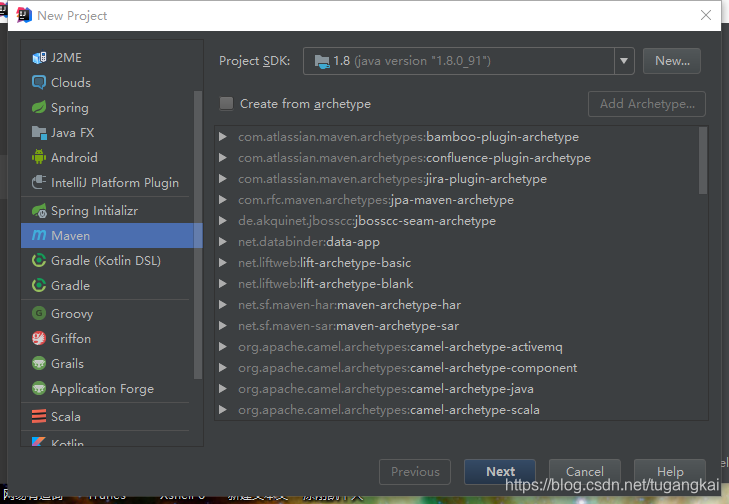Click the Next button
The height and width of the screenshot is (504, 729).
[500, 472]
